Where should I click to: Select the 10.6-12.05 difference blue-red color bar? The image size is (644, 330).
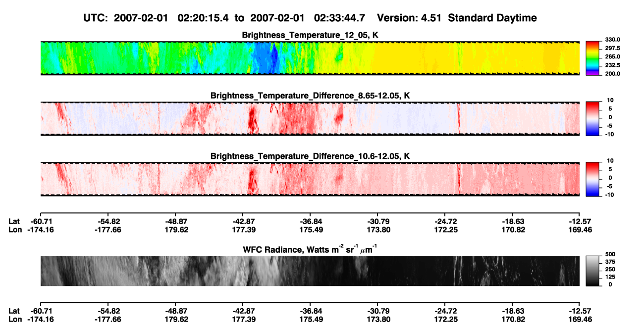[593, 179]
